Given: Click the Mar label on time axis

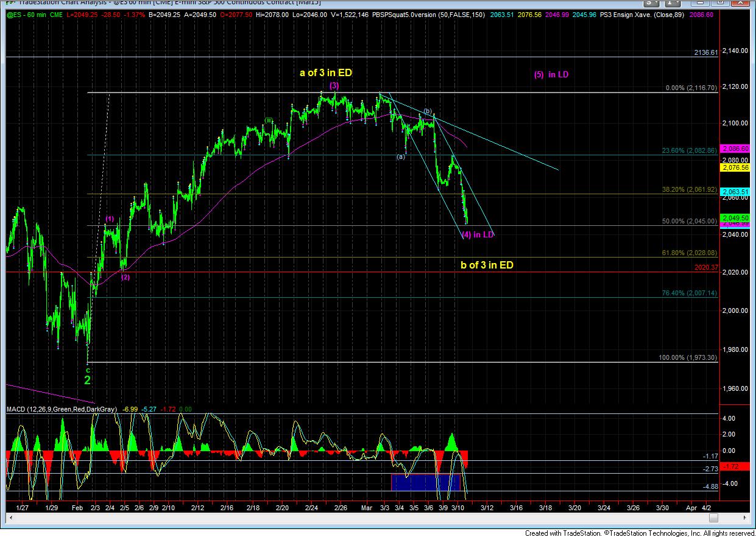Looking at the screenshot, I should pyautogui.click(x=366, y=507).
